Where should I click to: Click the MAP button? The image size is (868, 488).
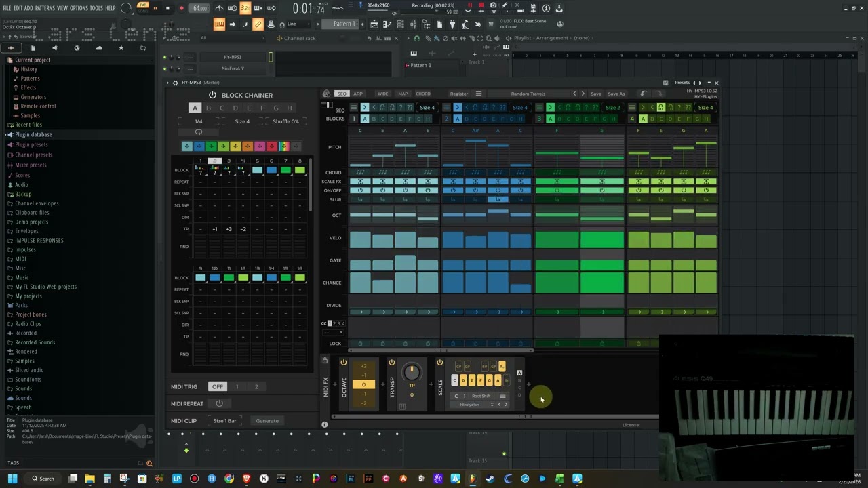coord(403,94)
